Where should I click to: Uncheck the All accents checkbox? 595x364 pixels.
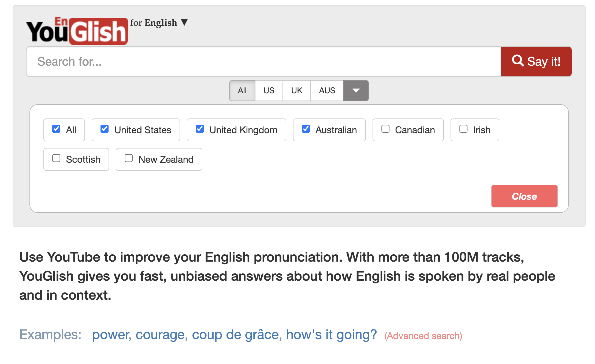(56, 129)
